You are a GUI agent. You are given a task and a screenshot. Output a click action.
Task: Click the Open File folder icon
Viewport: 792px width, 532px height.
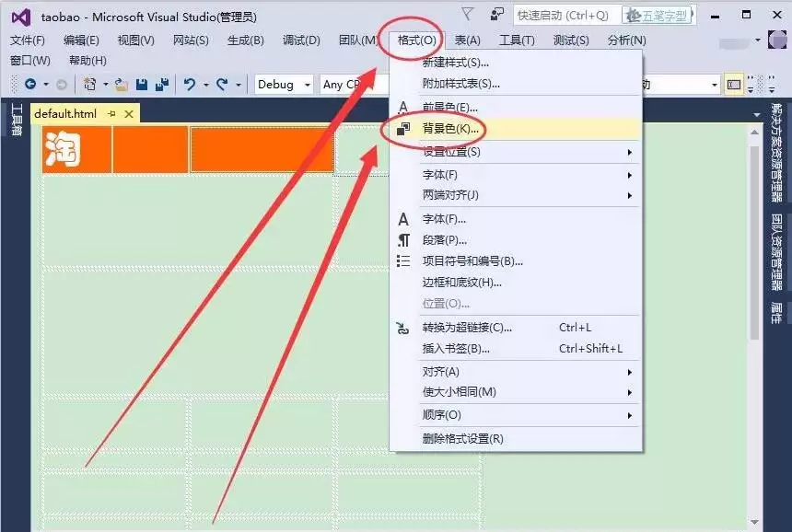(x=122, y=85)
